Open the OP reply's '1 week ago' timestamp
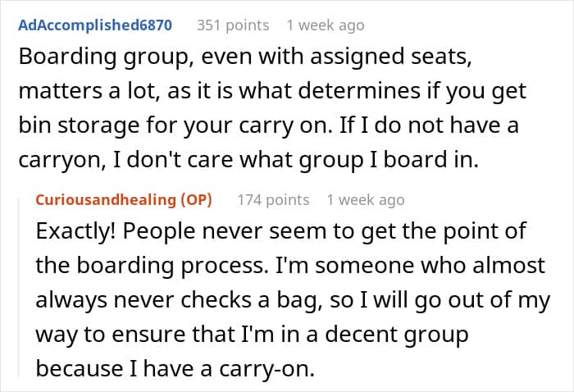This screenshot has height=392, width=574. pos(366,200)
